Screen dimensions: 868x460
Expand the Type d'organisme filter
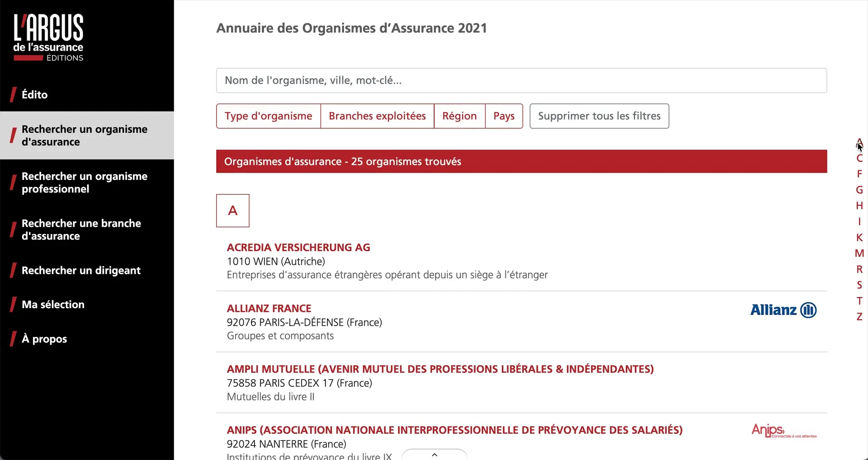pos(269,116)
